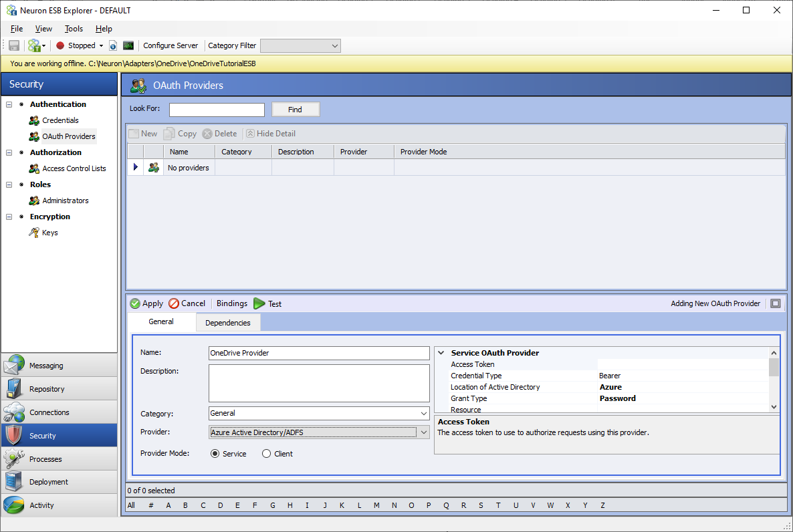
Task: Click the green Test play icon
Action: [x=259, y=303]
